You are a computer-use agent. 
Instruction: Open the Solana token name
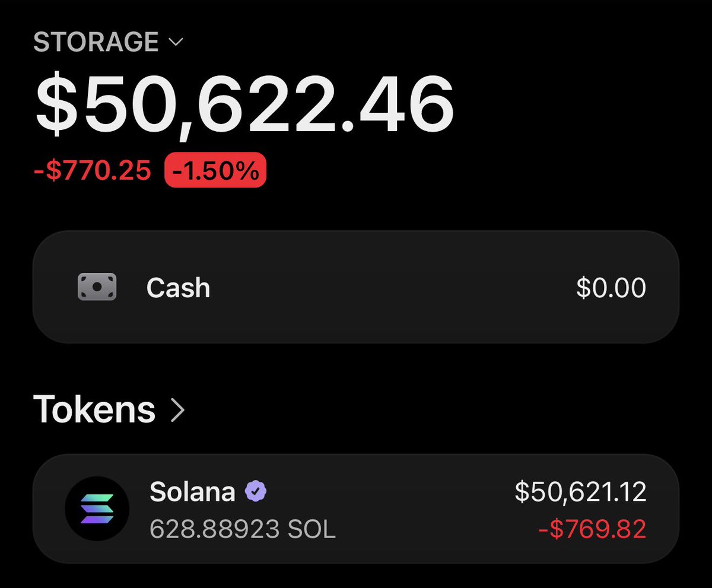[192, 491]
